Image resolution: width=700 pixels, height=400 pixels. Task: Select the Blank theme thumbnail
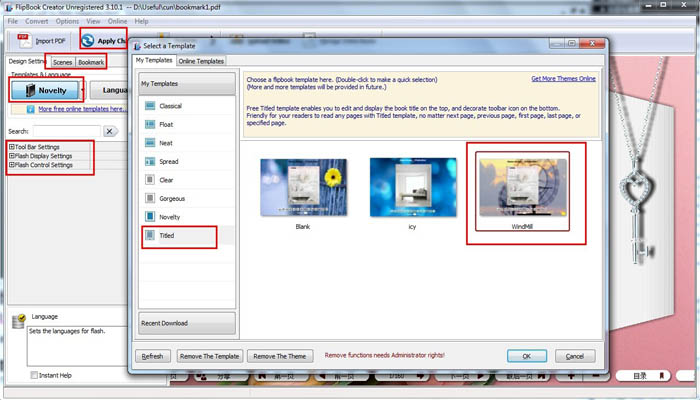click(x=303, y=188)
